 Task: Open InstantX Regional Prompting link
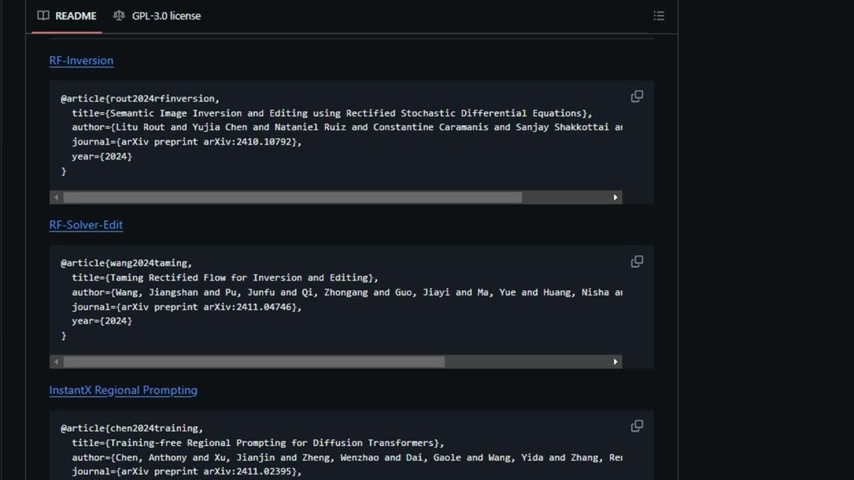(x=123, y=390)
